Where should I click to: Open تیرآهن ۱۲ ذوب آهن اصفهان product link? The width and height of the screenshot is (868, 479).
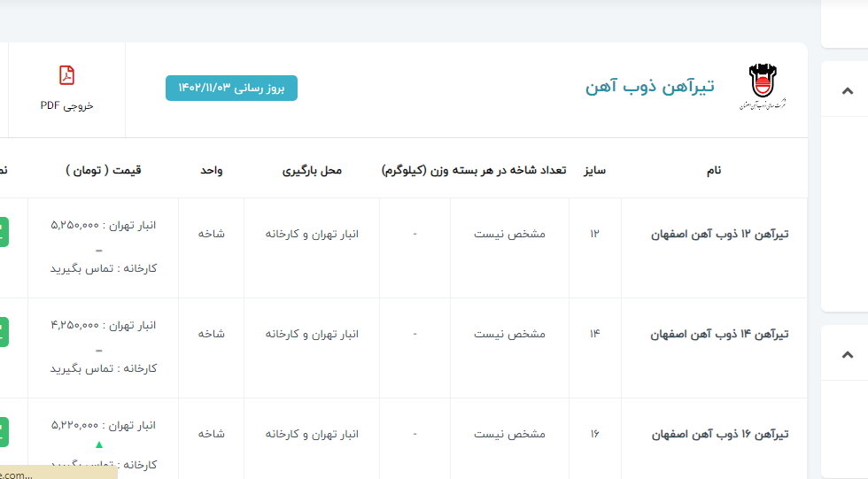point(719,235)
